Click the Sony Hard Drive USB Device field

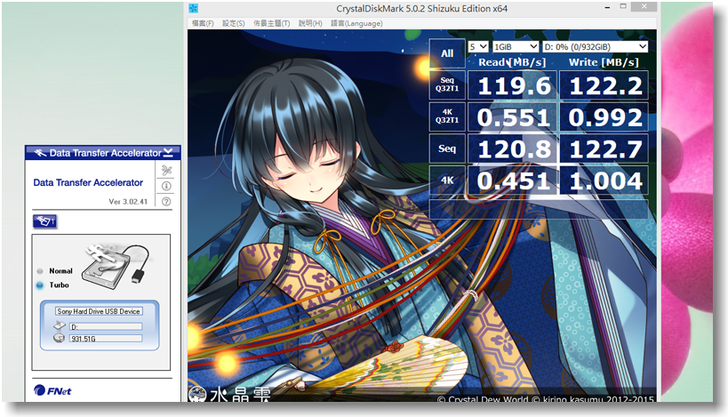coord(99,311)
